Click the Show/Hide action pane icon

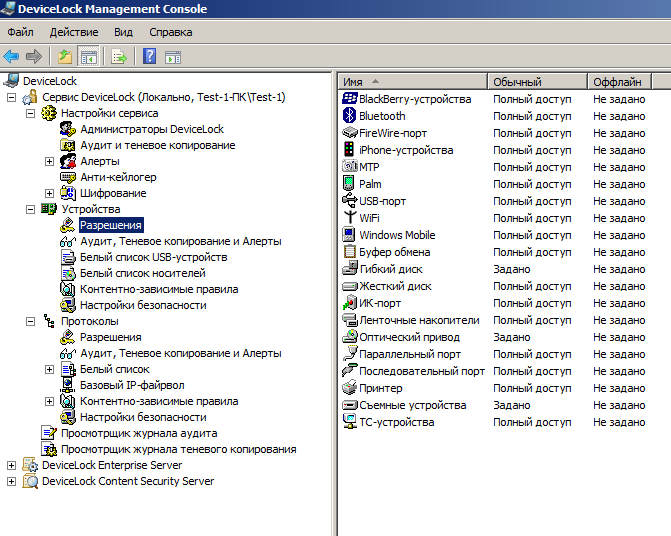173,57
